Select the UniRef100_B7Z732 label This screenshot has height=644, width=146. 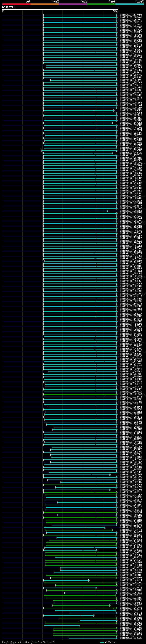pos(131,638)
